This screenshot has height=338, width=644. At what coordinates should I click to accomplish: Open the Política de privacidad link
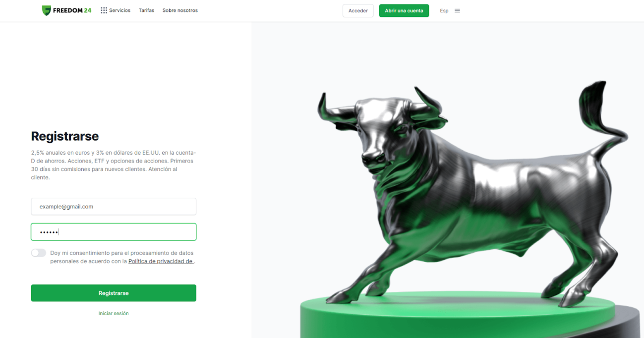[161, 261]
